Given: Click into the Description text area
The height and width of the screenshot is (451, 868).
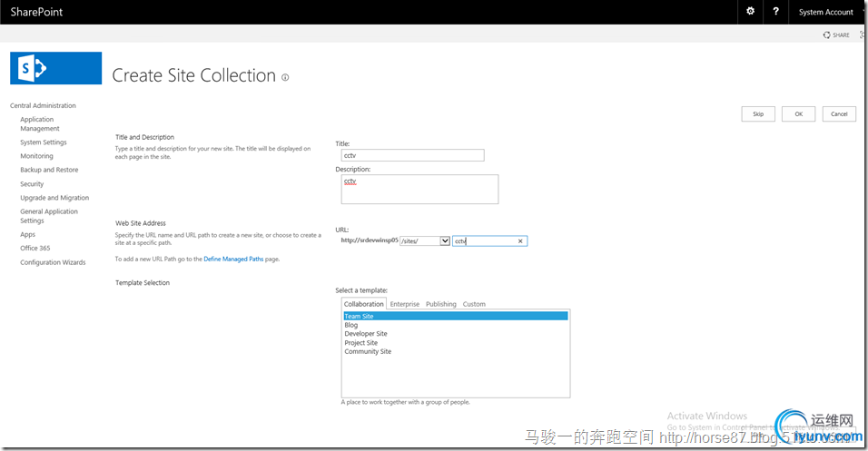Looking at the screenshot, I should (x=419, y=190).
